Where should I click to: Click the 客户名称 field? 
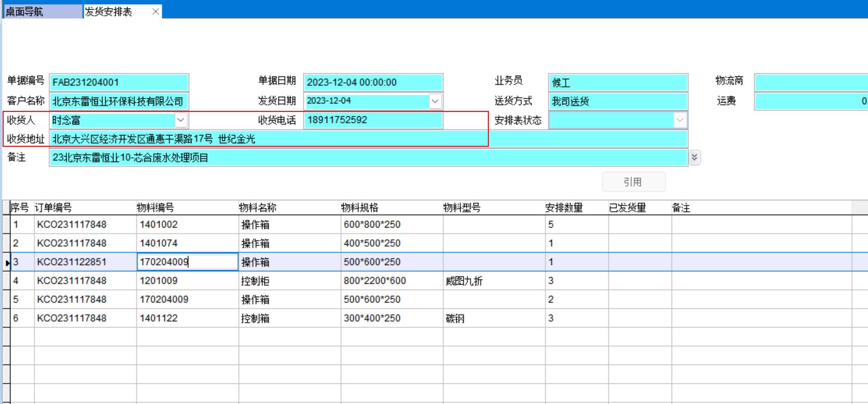click(119, 101)
